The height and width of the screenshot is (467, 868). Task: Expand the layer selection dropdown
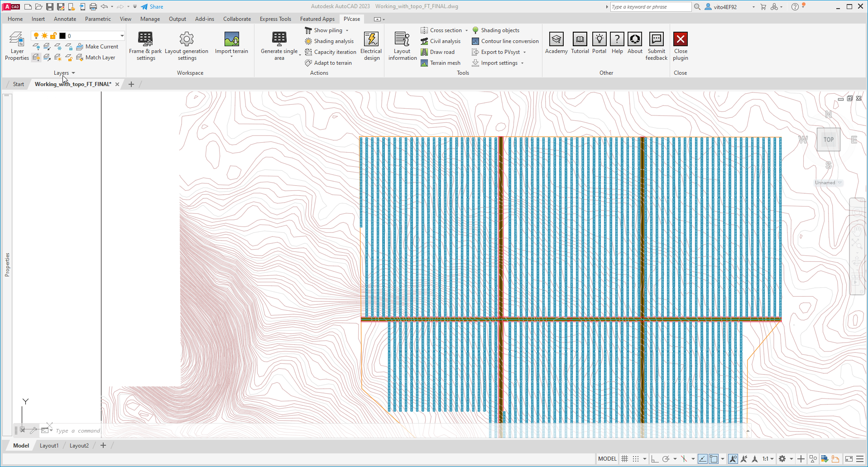click(x=121, y=35)
